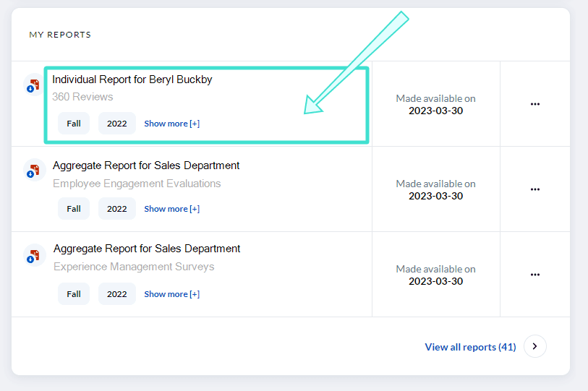Click 2022 tag in Employee Engagement Evaluations row
The height and width of the screenshot is (391, 588).
click(x=117, y=209)
